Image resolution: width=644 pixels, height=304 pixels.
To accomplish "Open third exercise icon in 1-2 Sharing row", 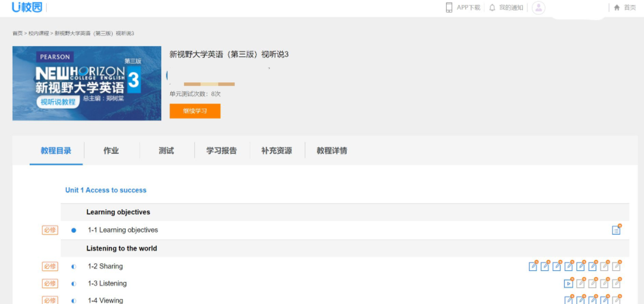I will 557,266.
